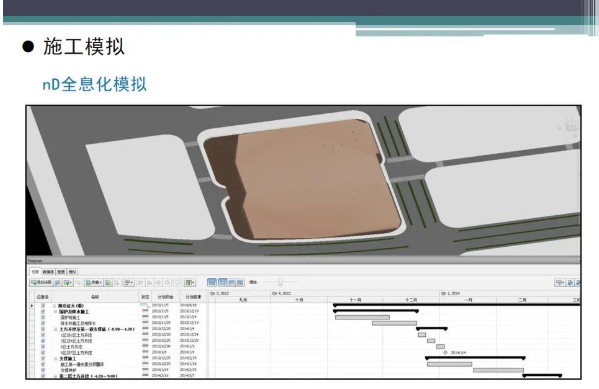Switch to the Simulate tab
Viewport: 599px width, 389px height.
pos(72,272)
